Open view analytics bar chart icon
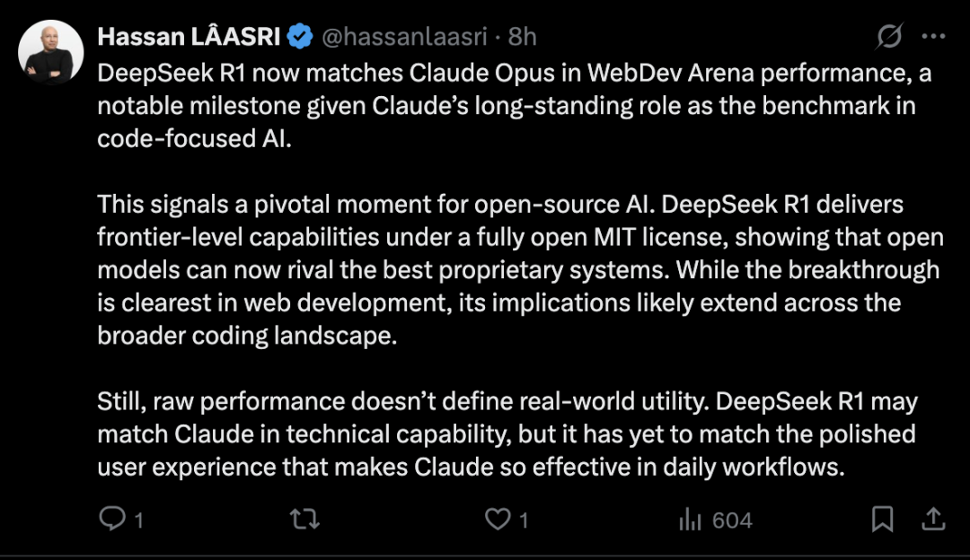The height and width of the screenshot is (560, 970). (691, 519)
